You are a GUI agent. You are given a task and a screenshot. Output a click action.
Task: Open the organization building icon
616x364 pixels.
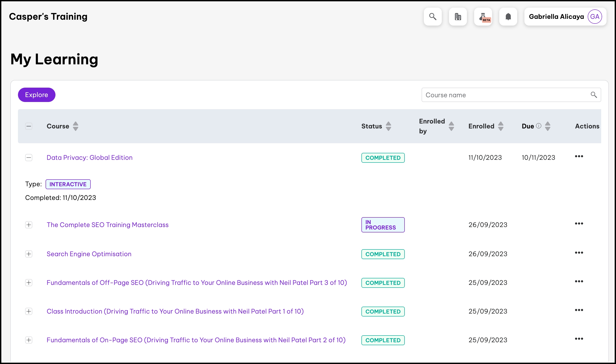point(458,17)
